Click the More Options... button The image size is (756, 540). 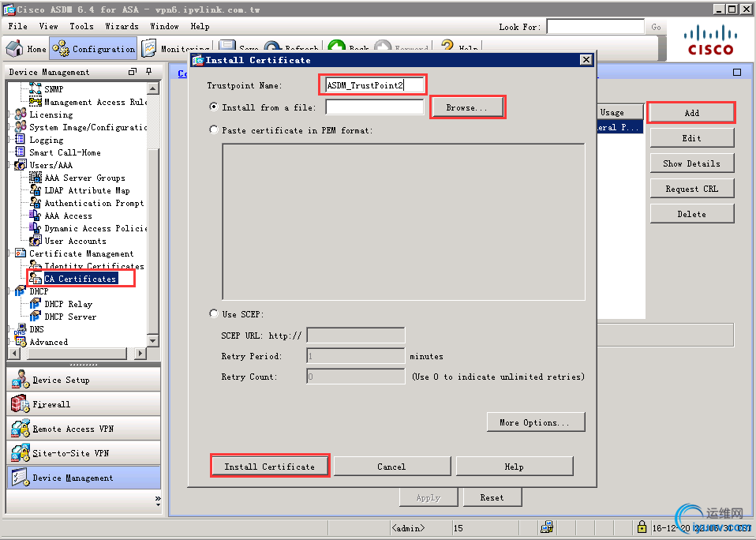[x=536, y=422]
